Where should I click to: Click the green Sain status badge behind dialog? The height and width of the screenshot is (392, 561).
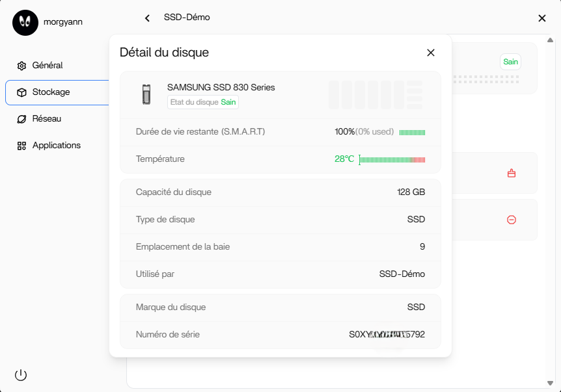pos(510,62)
